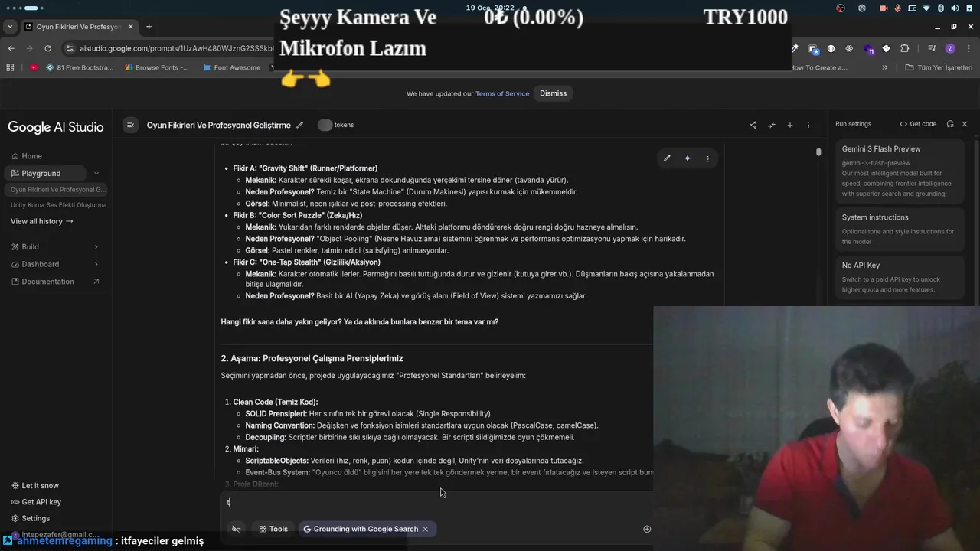Click the add media plus-circle icon

pyautogui.click(x=647, y=529)
